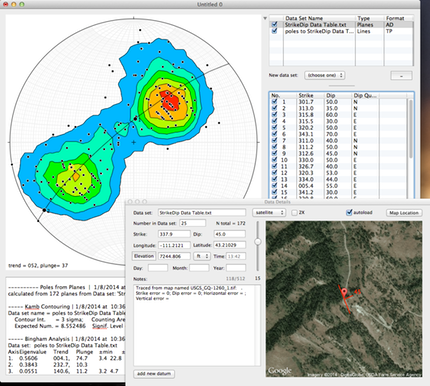
Task: Enable the 2X checkbox
Action: (x=294, y=212)
